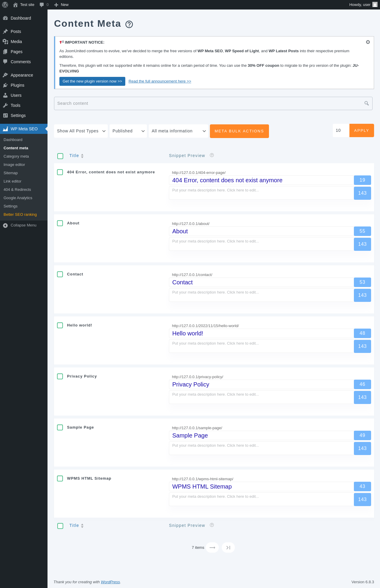The width and height of the screenshot is (380, 588).
Task: Click the bottom Title column header
Action: point(74,525)
